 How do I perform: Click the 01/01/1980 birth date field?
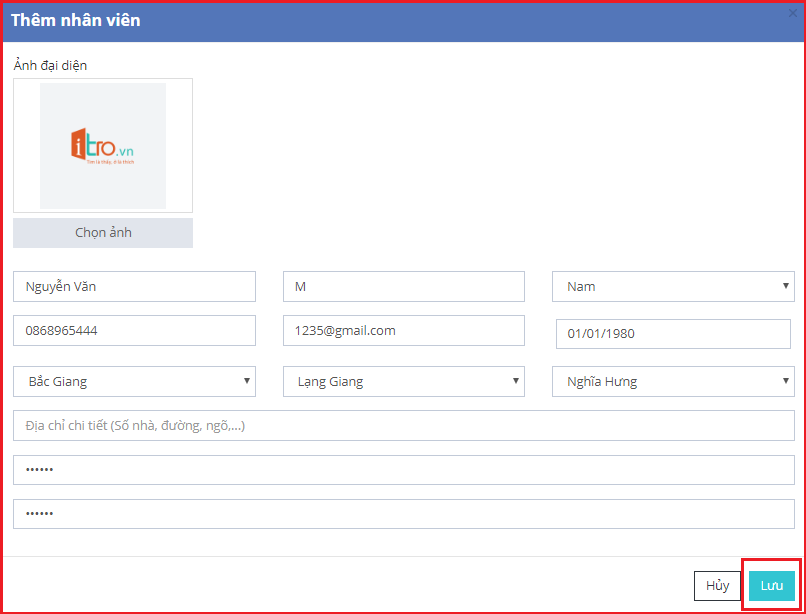tap(672, 334)
